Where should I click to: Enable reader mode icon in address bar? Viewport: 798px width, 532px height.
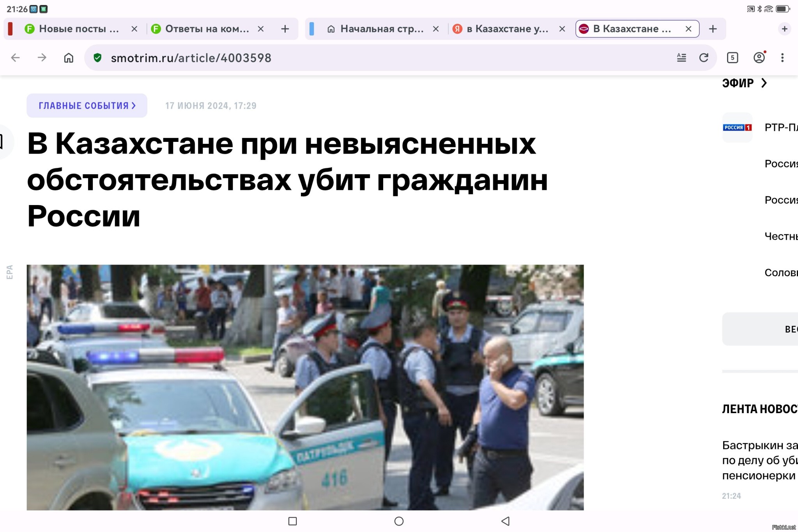coord(681,58)
